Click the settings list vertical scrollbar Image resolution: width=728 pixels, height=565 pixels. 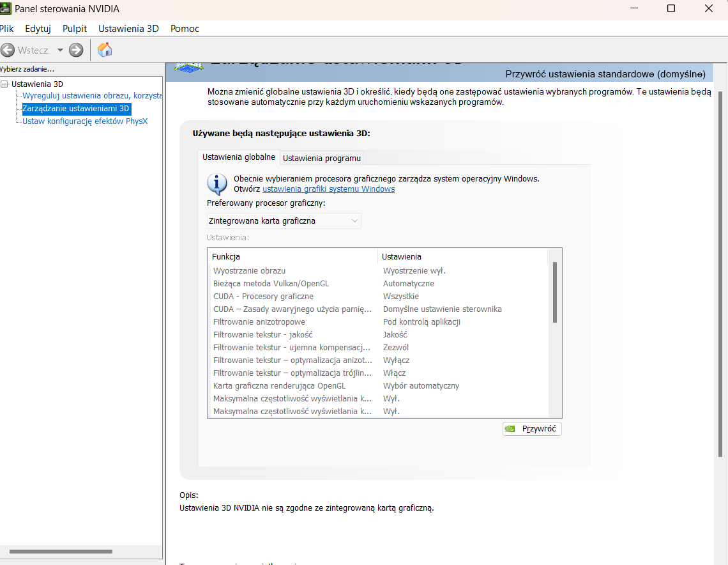pyautogui.click(x=555, y=293)
